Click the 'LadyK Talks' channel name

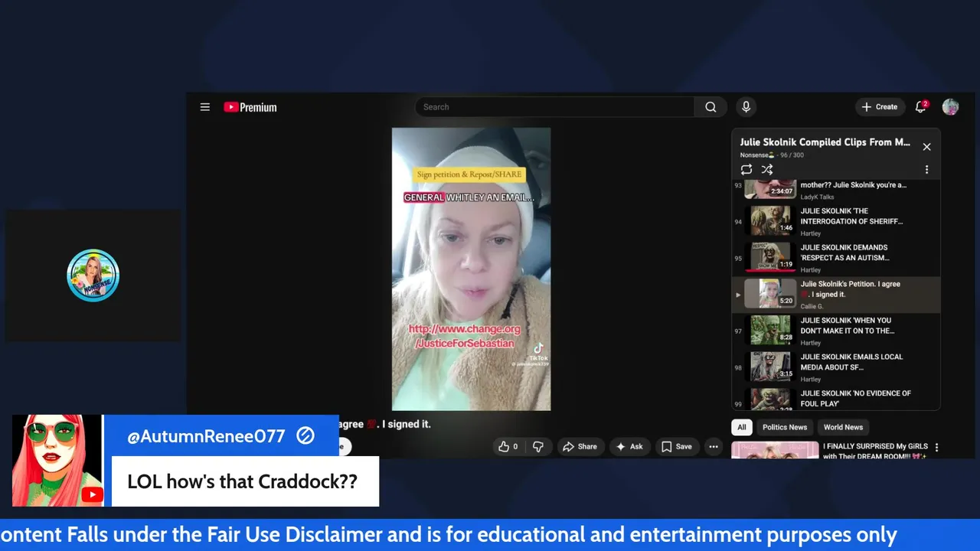point(817,197)
